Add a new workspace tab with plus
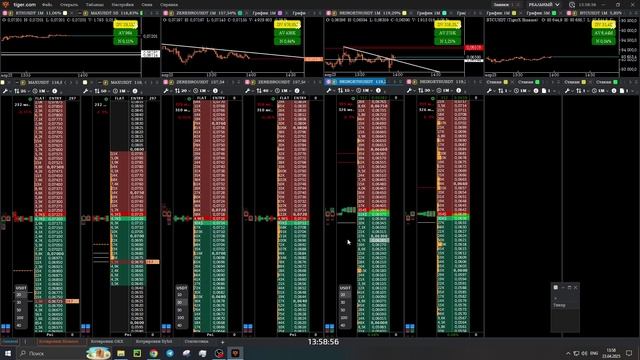Screen dimensions: 640x360 point(222,342)
